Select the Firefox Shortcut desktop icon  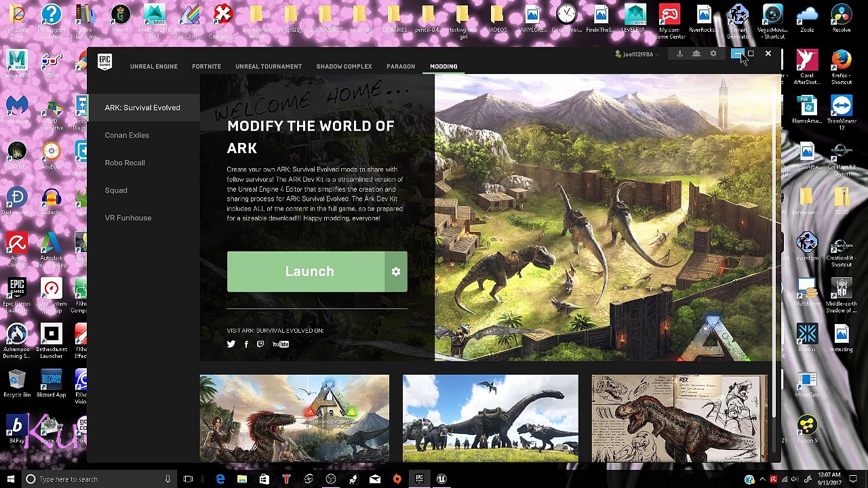pyautogui.click(x=841, y=67)
